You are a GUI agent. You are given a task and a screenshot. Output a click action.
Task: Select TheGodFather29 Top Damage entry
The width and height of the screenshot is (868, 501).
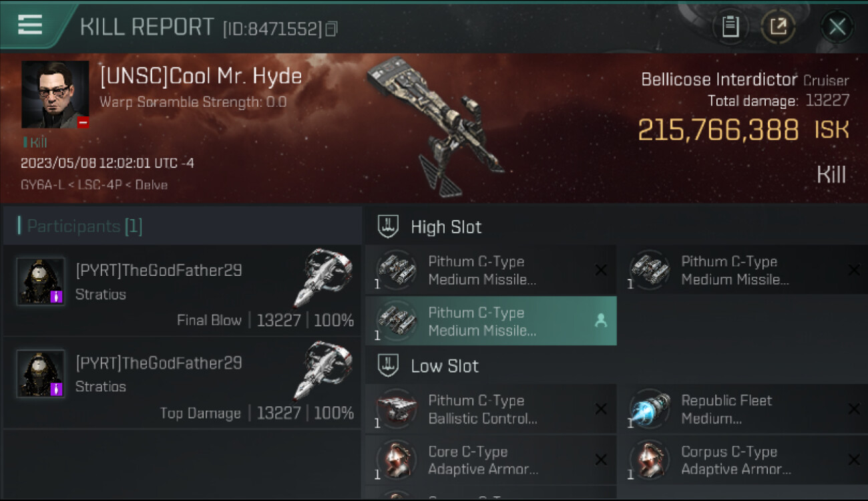click(x=182, y=383)
